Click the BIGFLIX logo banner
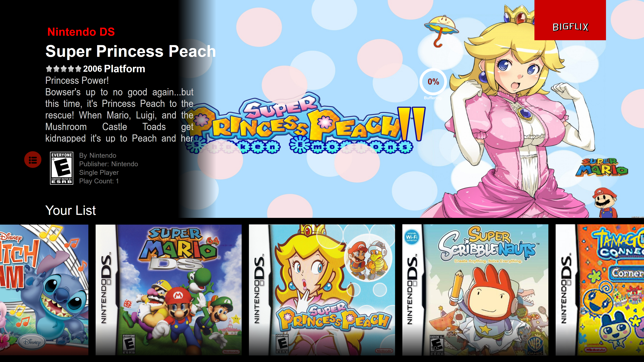The width and height of the screenshot is (644, 362). (570, 20)
